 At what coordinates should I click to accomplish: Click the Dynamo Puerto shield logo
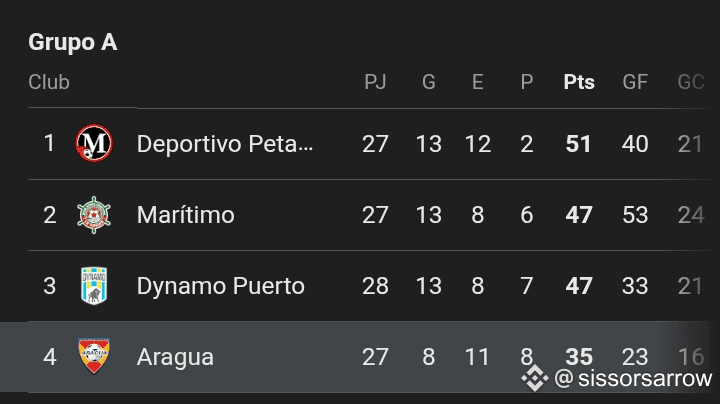click(x=94, y=286)
